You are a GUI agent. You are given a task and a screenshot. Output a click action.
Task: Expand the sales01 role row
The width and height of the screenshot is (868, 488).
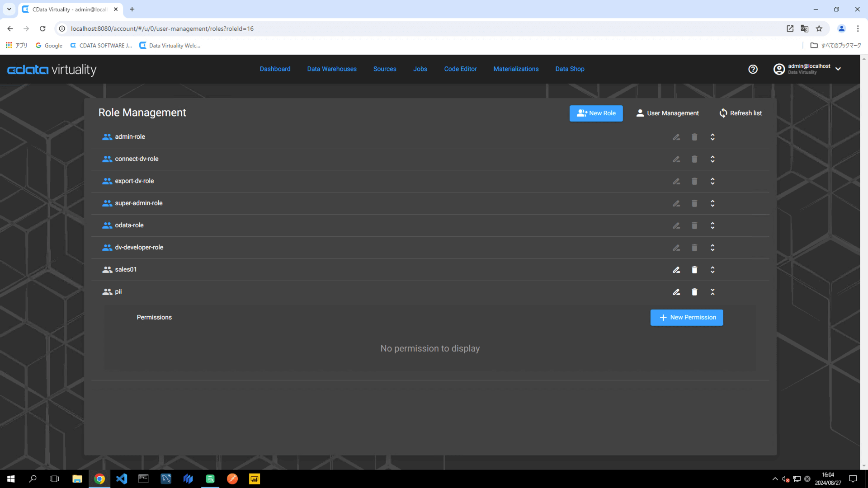712,270
